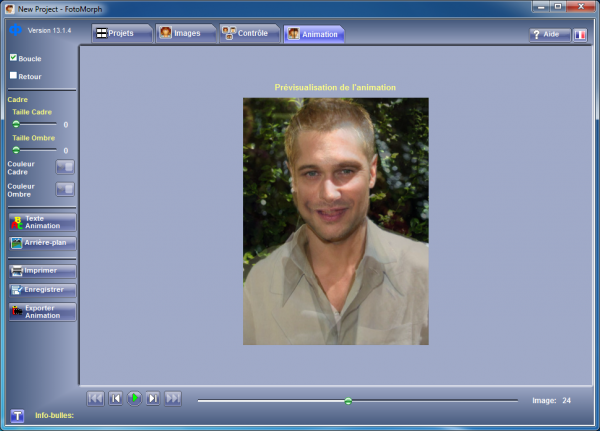
Task: Enable the Retour checkbox
Action: (x=14, y=74)
